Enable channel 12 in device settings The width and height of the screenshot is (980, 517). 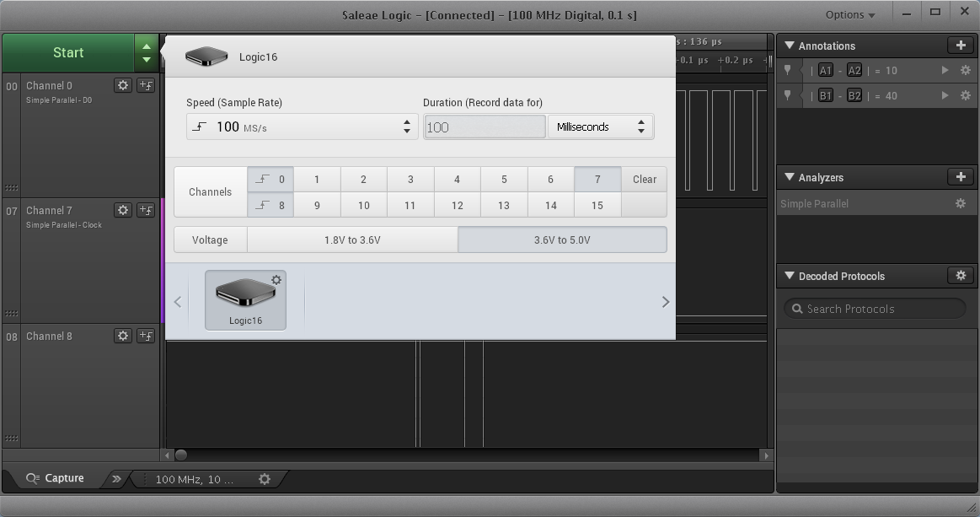[x=457, y=205]
